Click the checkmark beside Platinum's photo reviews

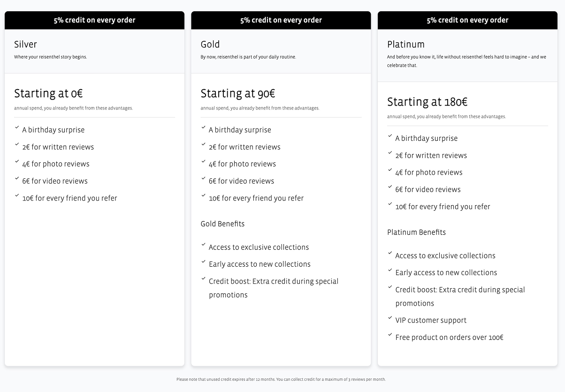pyautogui.click(x=390, y=170)
